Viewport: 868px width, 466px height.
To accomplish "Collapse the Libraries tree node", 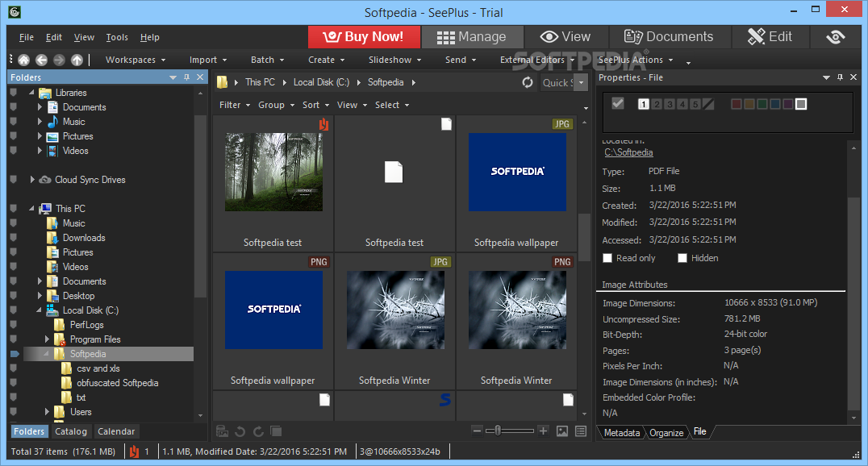I will coord(31,93).
